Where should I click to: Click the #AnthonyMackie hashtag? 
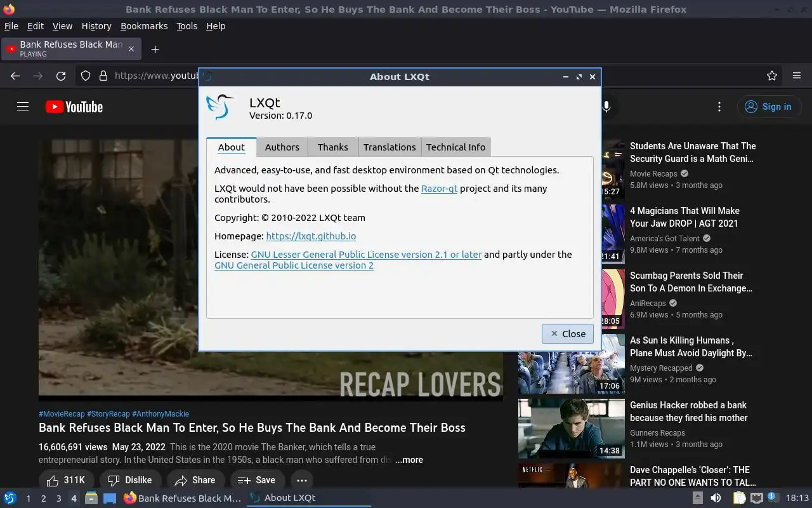tap(160, 413)
